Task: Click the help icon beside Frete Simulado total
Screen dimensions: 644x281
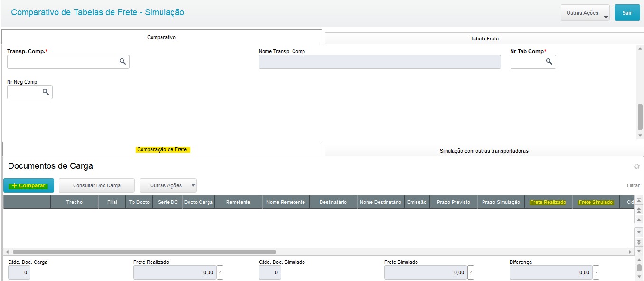Action: click(471, 272)
